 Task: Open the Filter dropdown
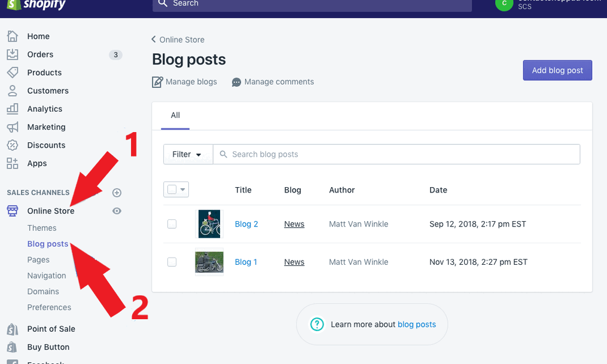coord(187,154)
